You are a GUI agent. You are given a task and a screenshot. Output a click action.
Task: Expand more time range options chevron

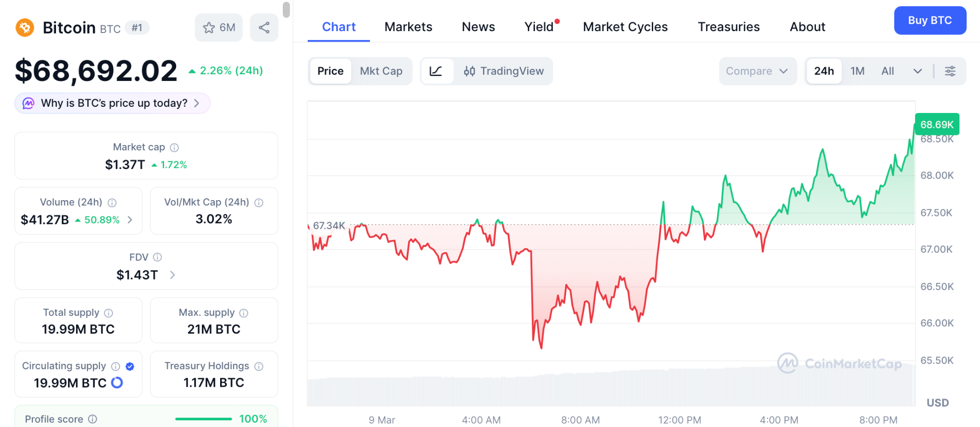[x=917, y=71]
